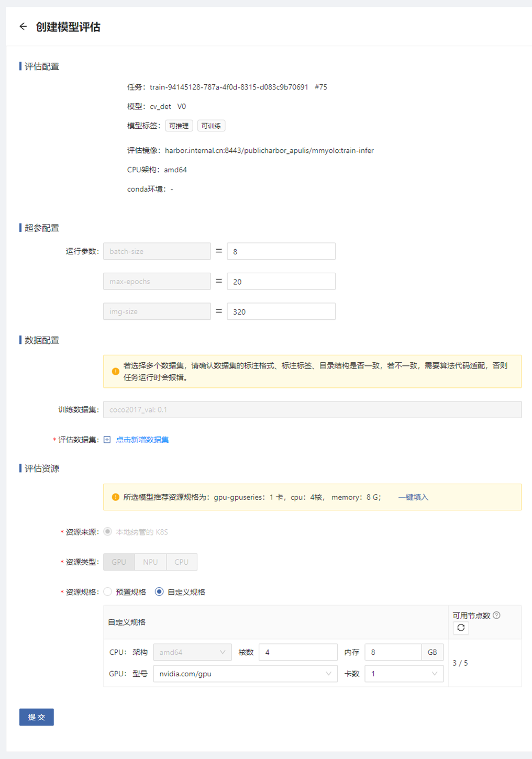Screen dimensions: 532x759
Task: Click the batch-size value field
Action: pyautogui.click(x=281, y=251)
